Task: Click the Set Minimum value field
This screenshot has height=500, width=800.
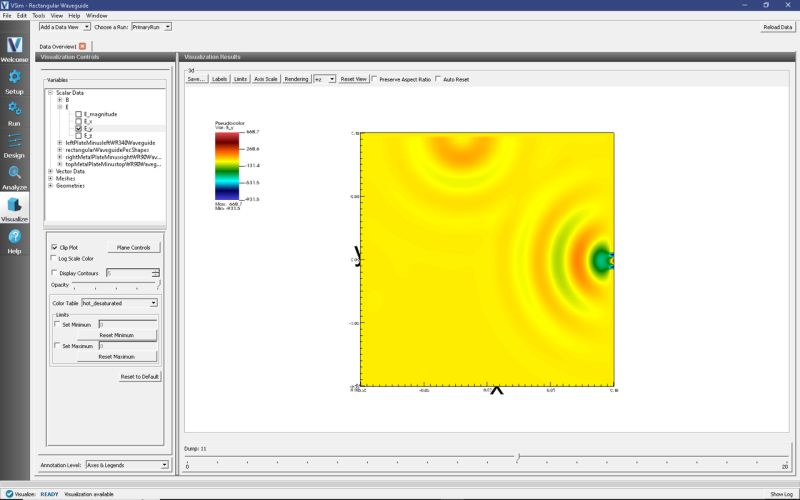Action: pos(128,324)
